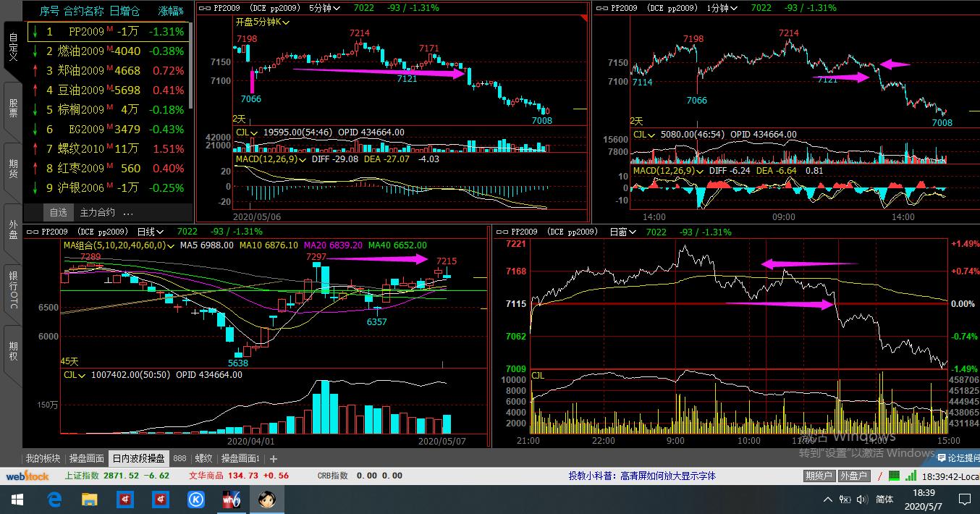
Task: Show hidden system tray icons
Action: pyautogui.click(x=827, y=500)
